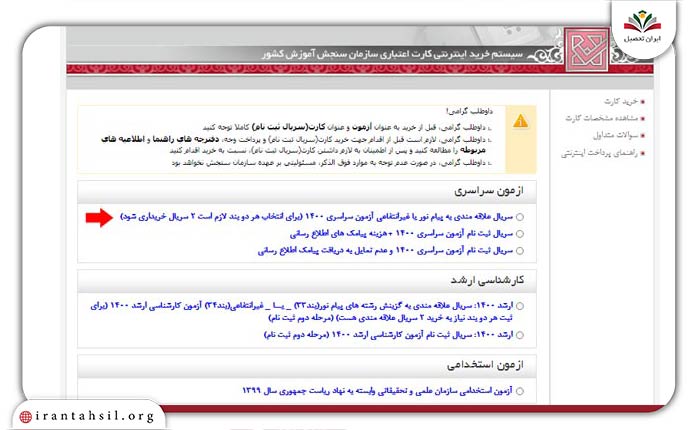The image size is (700, 430).
Task: Select the employment exam 1399 radio button
Action: point(520,391)
